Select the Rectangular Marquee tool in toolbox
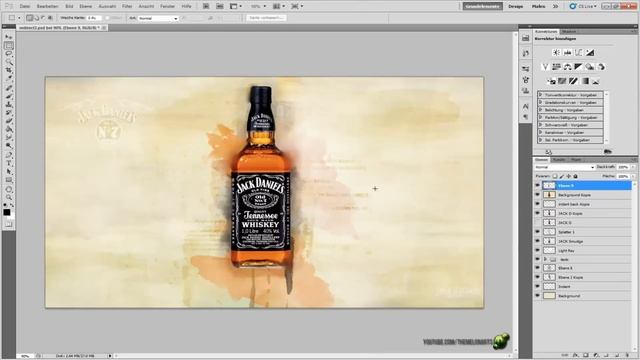640x360 pixels. (x=9, y=45)
